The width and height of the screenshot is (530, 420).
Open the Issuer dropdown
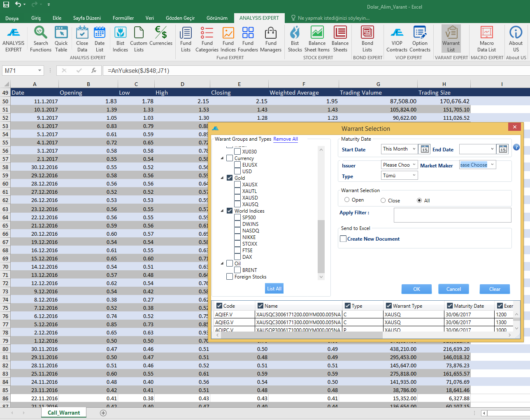tap(414, 165)
